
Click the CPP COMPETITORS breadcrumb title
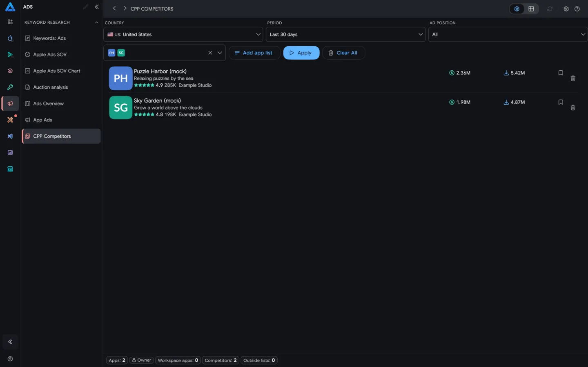[x=152, y=9]
